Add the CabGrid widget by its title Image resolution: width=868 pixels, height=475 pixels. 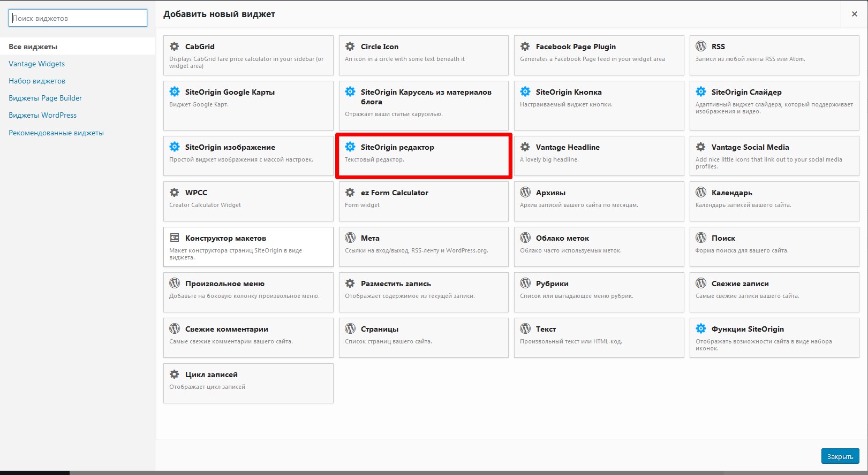[x=200, y=47]
